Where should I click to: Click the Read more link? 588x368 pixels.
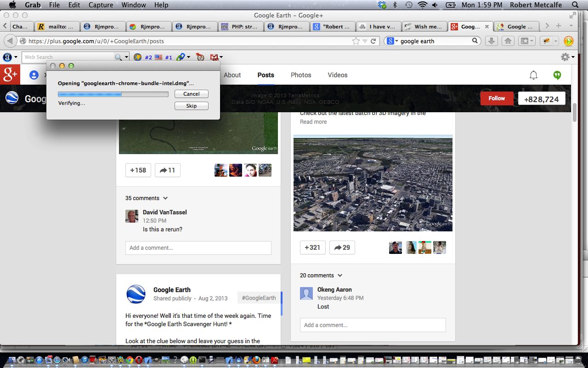pyautogui.click(x=313, y=122)
